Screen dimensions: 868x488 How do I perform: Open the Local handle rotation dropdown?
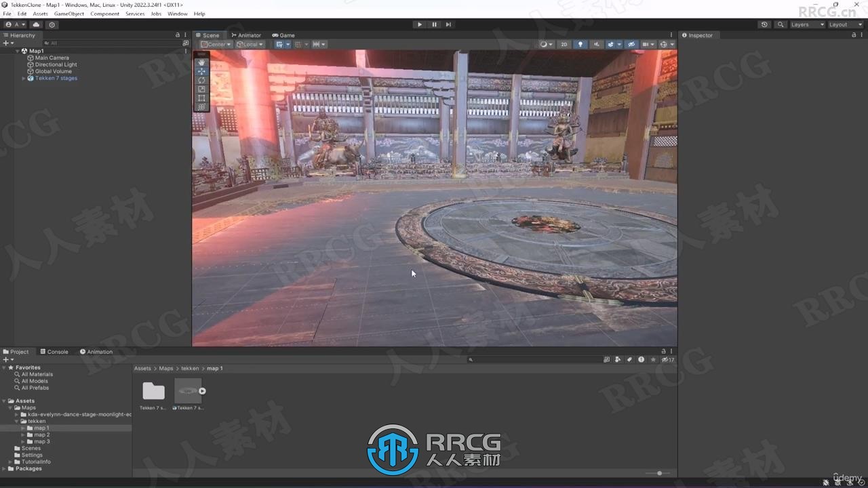click(250, 44)
